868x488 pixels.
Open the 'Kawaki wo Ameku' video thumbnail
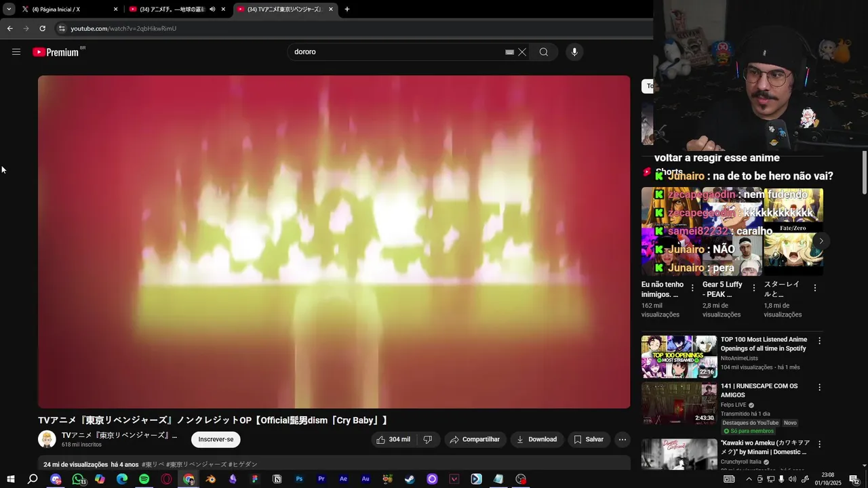679,454
